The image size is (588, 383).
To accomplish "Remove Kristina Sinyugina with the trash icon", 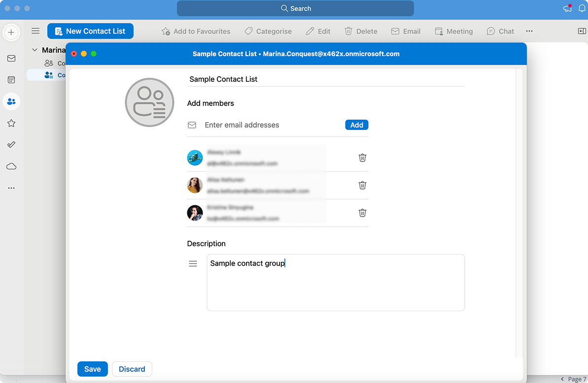I will click(x=362, y=213).
